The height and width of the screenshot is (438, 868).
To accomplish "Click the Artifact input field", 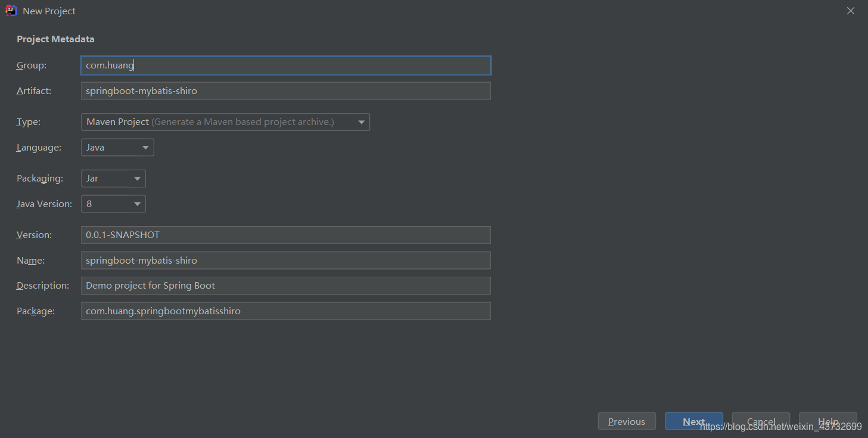I will (x=285, y=91).
